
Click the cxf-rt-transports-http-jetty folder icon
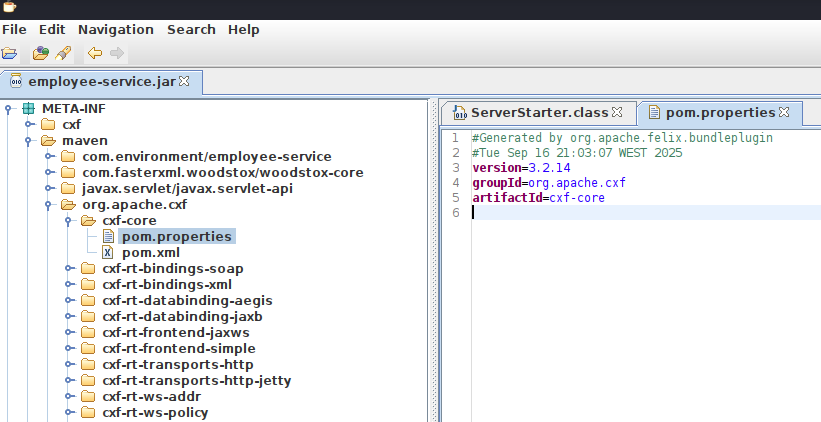(88, 381)
